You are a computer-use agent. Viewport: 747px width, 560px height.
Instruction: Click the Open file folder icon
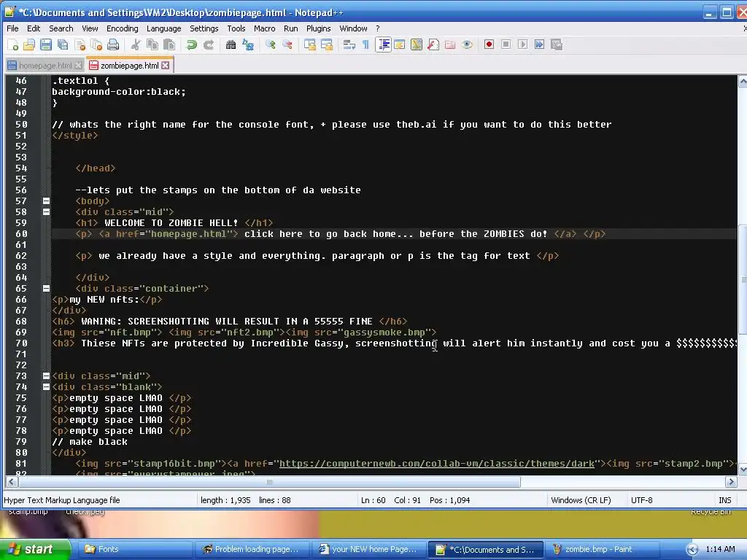29,44
